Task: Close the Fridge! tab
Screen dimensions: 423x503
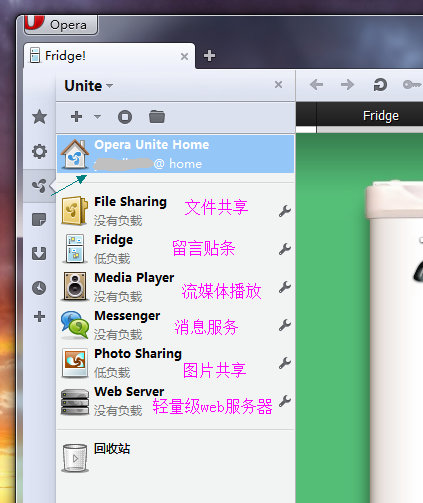Action: tap(184, 57)
